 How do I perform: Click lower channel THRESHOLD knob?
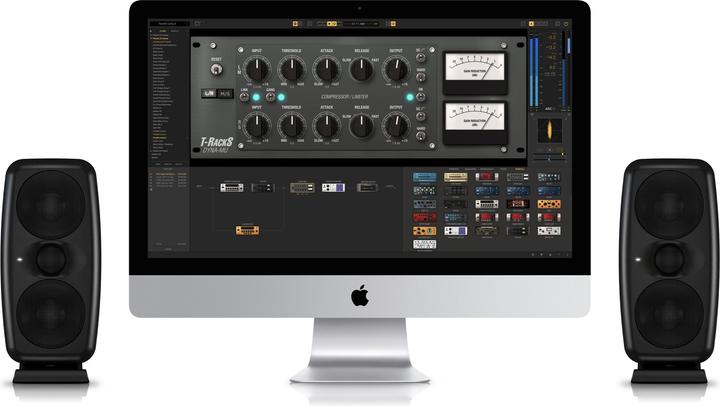tap(292, 126)
